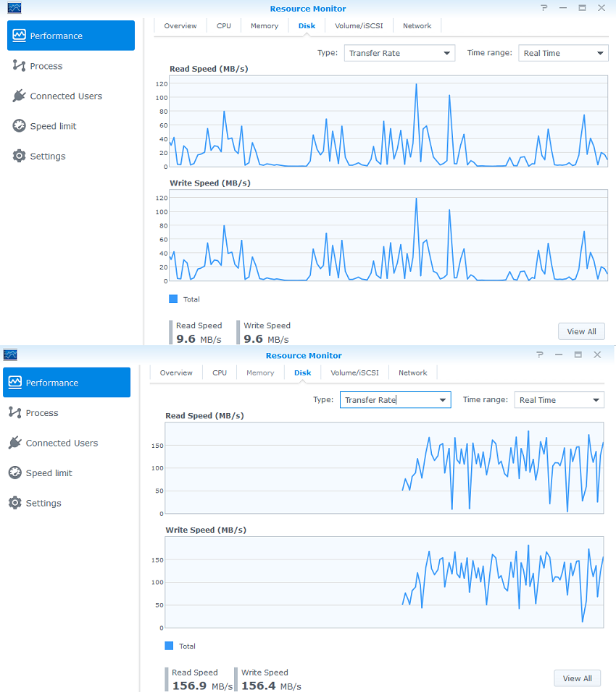
Task: Open the Process panel via its sidebar icon
Action: [x=18, y=65]
